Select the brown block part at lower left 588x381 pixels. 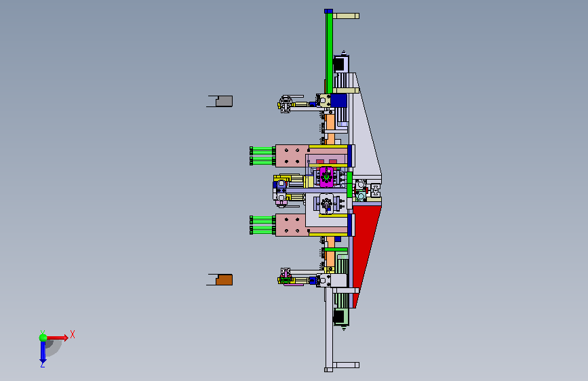(224, 280)
